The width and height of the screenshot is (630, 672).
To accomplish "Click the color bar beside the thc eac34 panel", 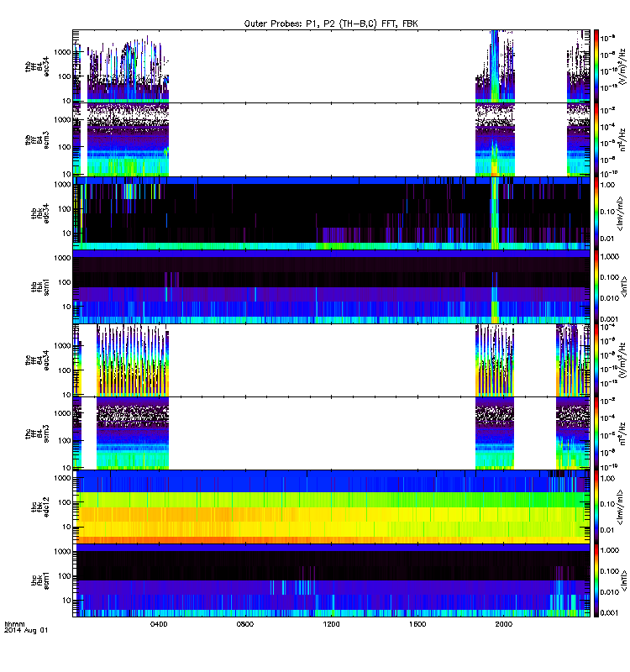I will [596, 360].
